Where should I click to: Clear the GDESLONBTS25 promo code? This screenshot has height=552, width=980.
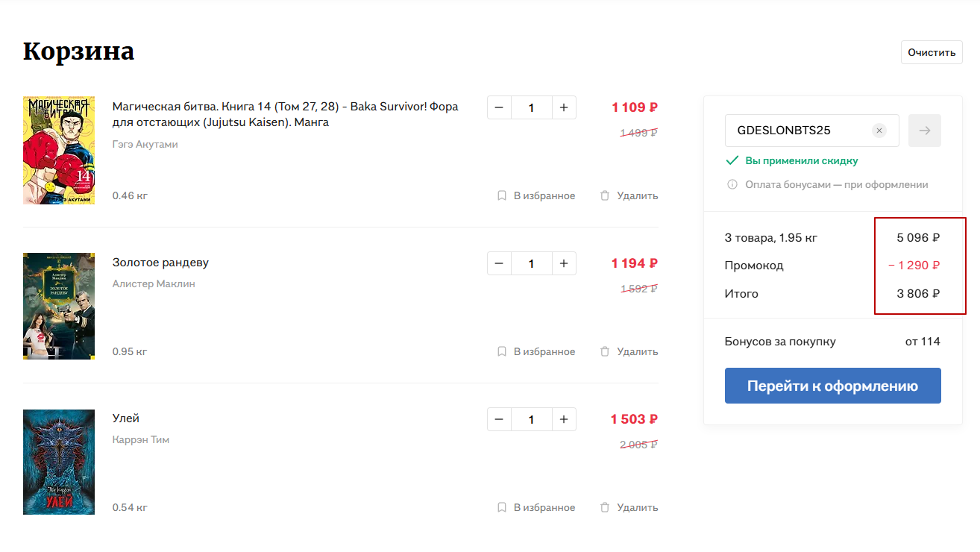tap(879, 131)
